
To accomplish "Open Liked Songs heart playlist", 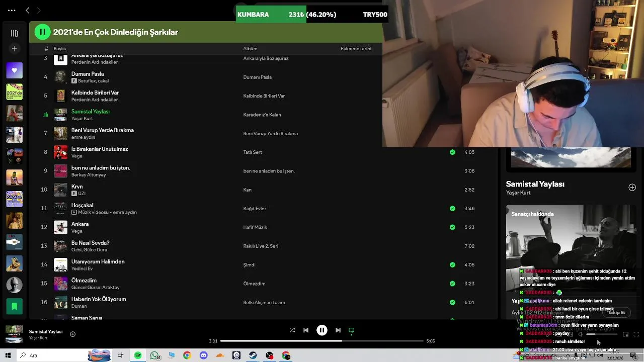I will pos(14,70).
